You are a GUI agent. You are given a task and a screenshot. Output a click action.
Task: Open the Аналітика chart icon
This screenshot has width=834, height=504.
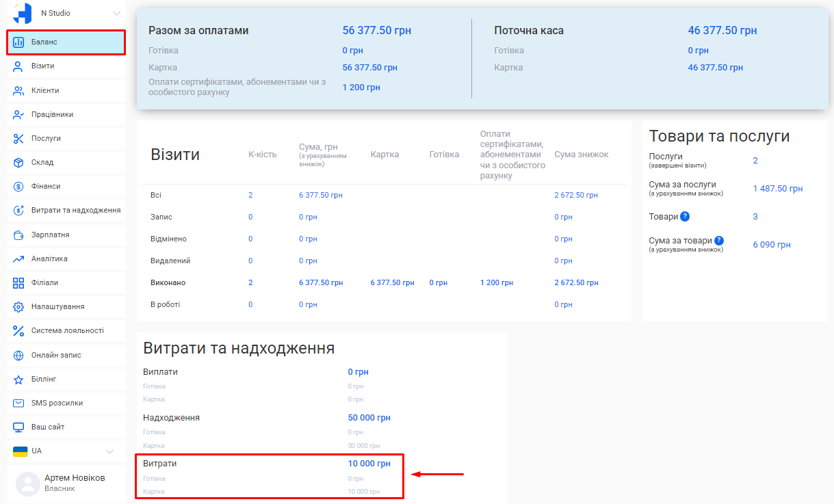[x=19, y=258]
